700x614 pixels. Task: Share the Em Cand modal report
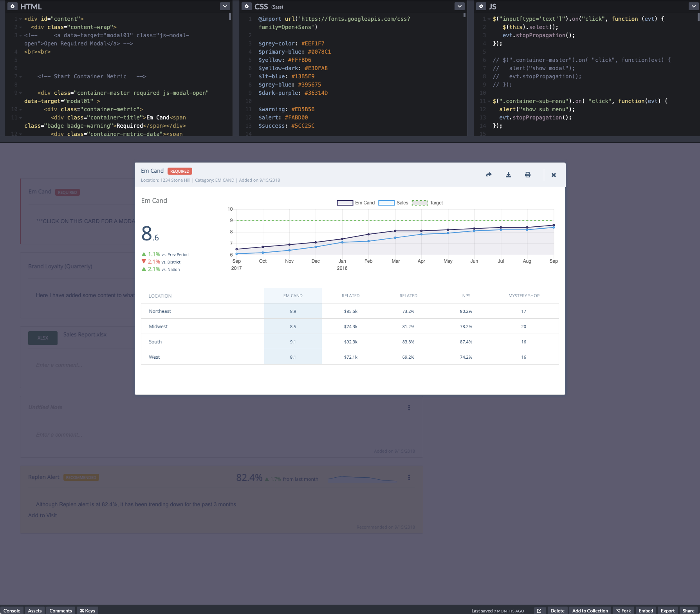489,175
